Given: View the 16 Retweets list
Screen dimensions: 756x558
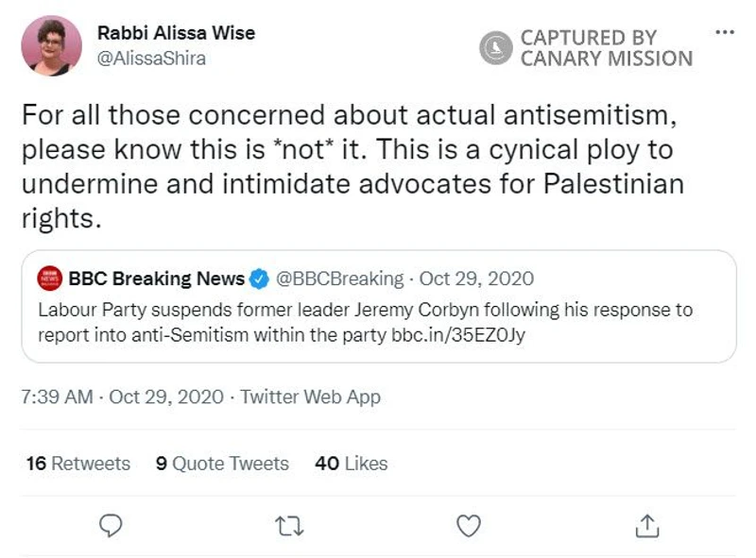Looking at the screenshot, I should 78,463.
